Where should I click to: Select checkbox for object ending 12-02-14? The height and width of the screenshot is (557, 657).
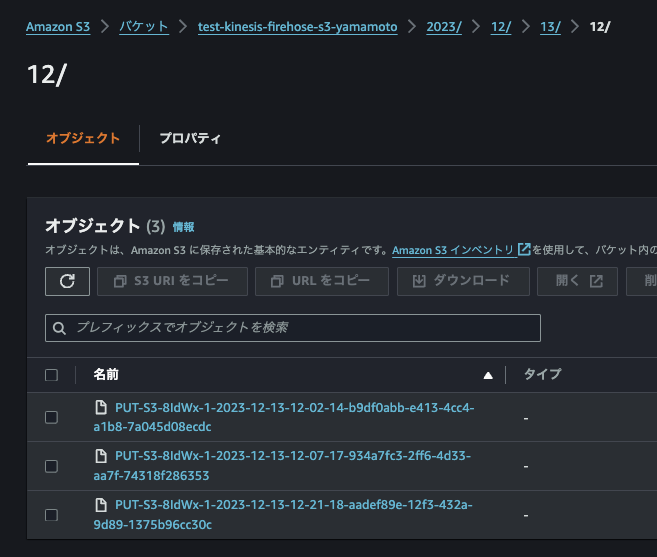pyautogui.click(x=52, y=417)
